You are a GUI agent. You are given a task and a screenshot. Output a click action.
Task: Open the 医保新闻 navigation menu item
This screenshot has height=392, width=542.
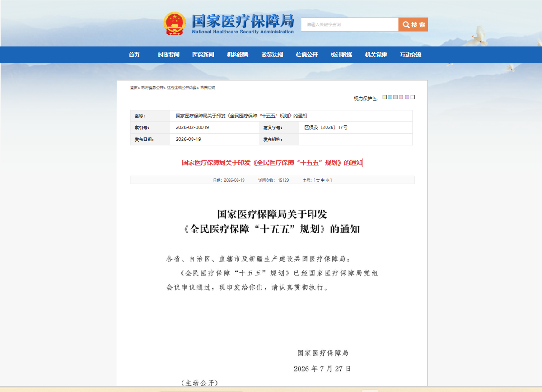pyautogui.click(x=203, y=55)
